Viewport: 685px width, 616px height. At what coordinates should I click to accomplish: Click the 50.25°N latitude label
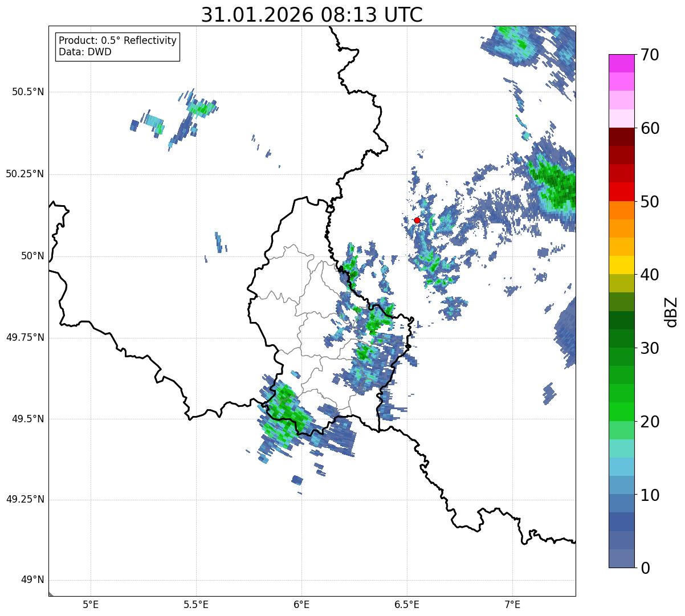(25, 174)
